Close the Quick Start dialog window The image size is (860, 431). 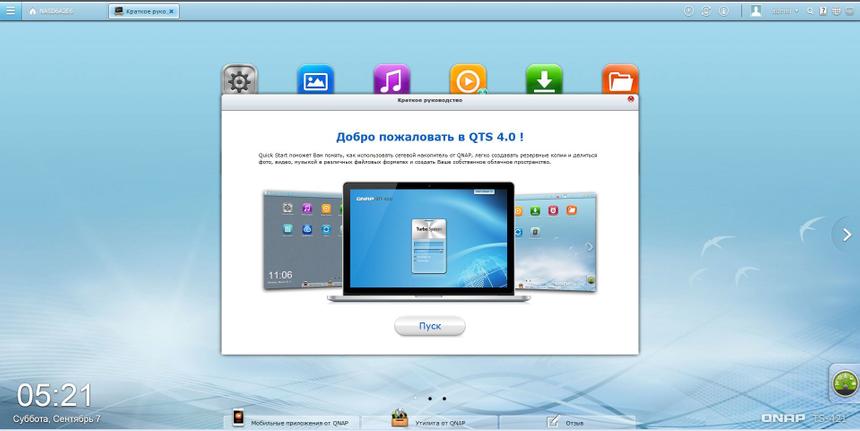(631, 99)
